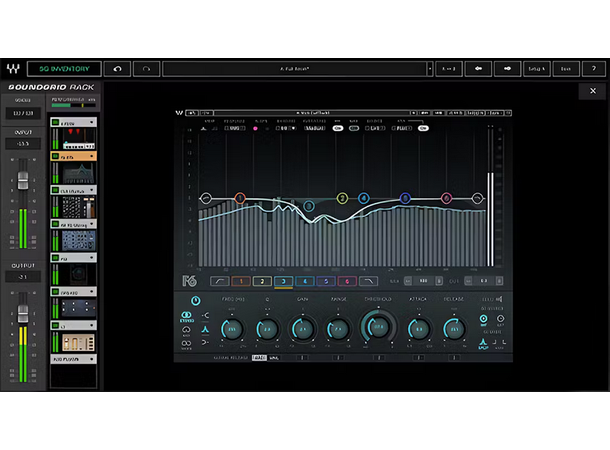The width and height of the screenshot is (610, 450).
Task: Click the A to B copy button
Action: [x=449, y=69]
